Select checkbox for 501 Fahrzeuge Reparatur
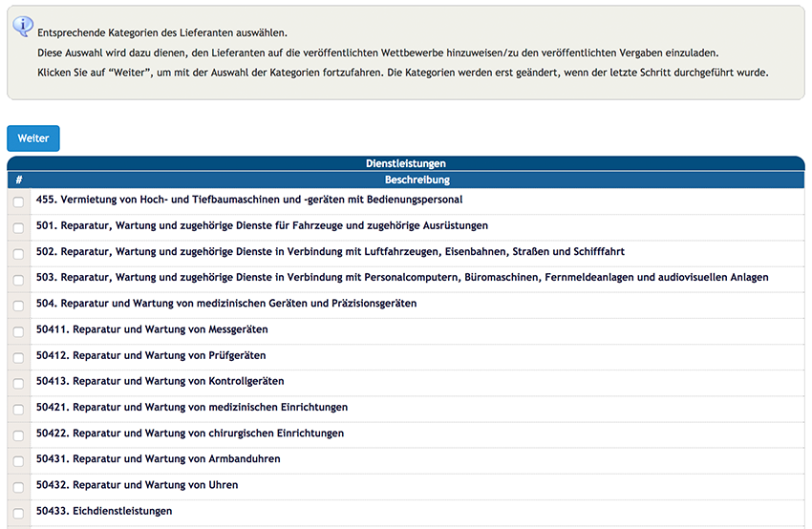Screen dimensions: 812x529 click(x=19, y=228)
